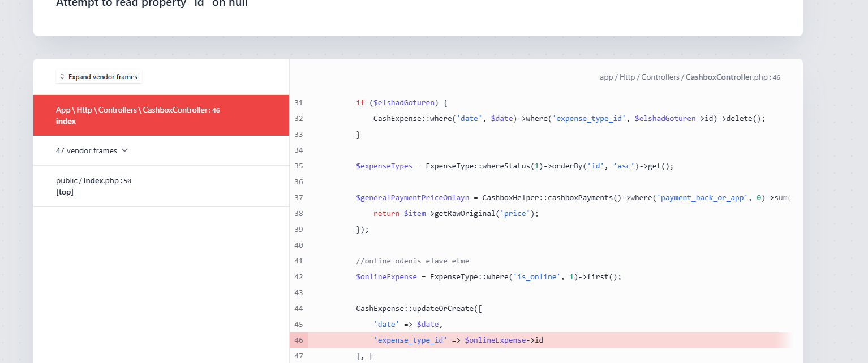Click the highlighted 'expense_type_id' code line
This screenshot has width=868, height=363.
[x=458, y=340]
